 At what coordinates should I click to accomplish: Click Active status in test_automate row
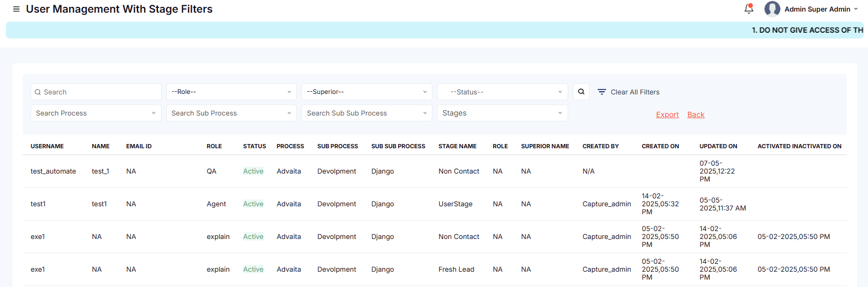click(x=253, y=171)
